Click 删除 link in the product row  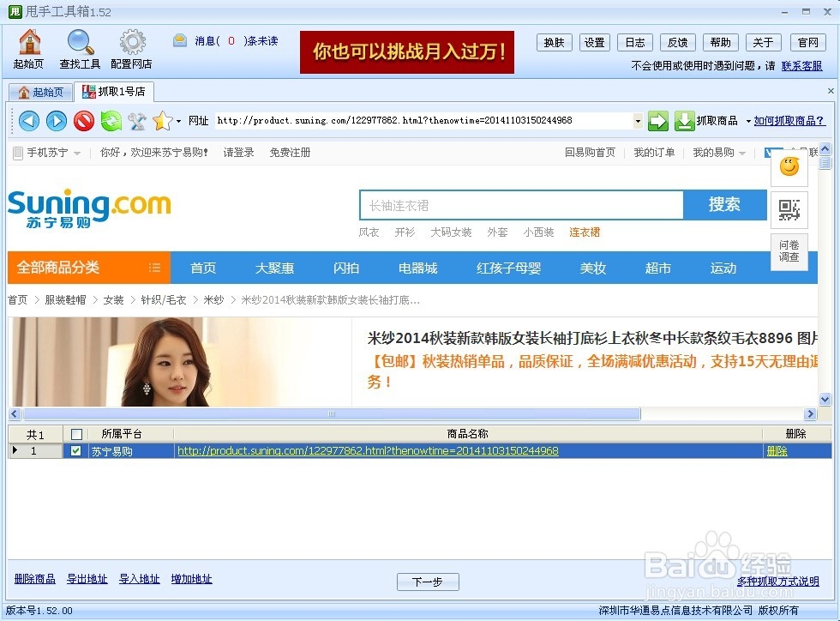click(x=777, y=451)
